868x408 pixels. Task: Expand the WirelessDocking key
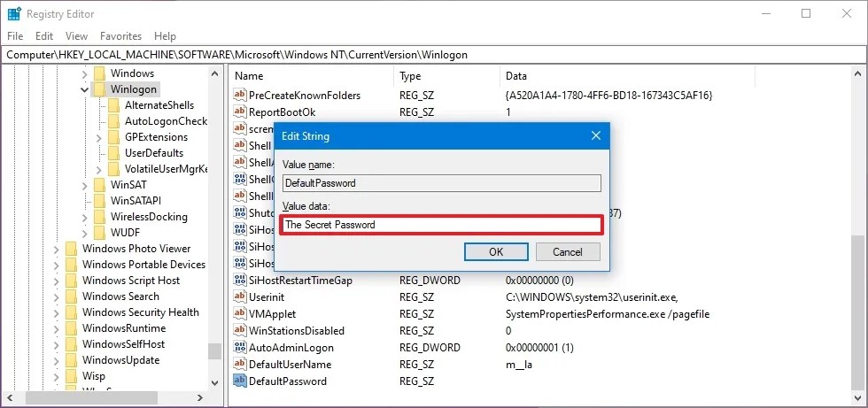tap(84, 217)
